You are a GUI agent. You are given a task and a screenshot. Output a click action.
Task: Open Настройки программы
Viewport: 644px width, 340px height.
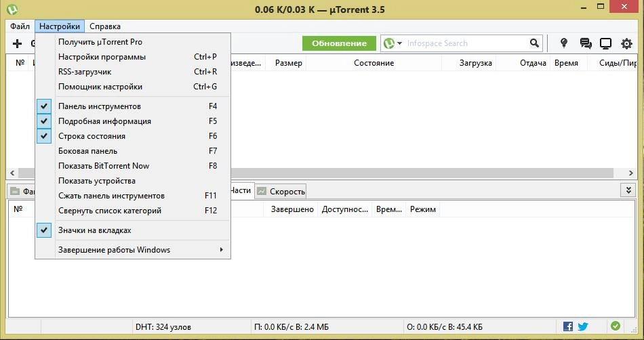coord(133,57)
